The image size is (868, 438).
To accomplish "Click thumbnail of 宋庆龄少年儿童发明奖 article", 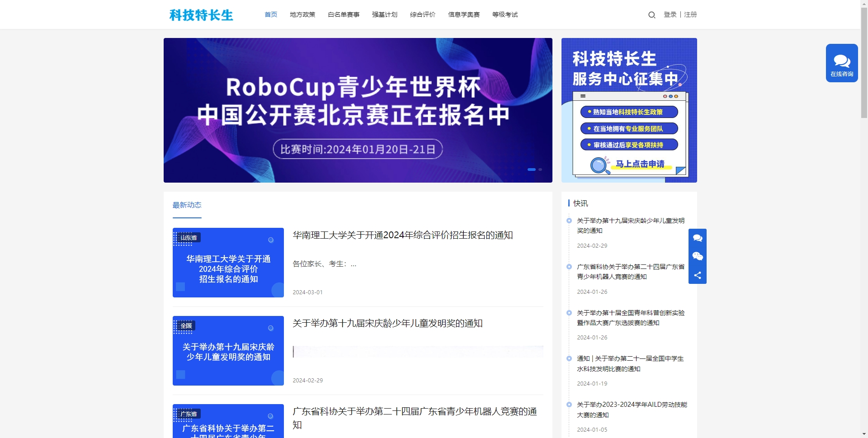I will (228, 351).
